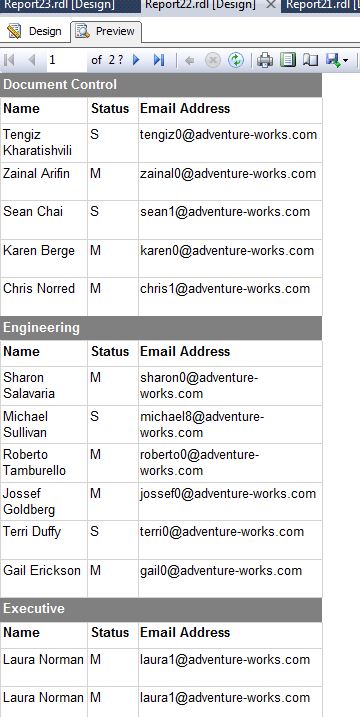Select the Engineering group header
360x717 pixels.
[x=161, y=328]
